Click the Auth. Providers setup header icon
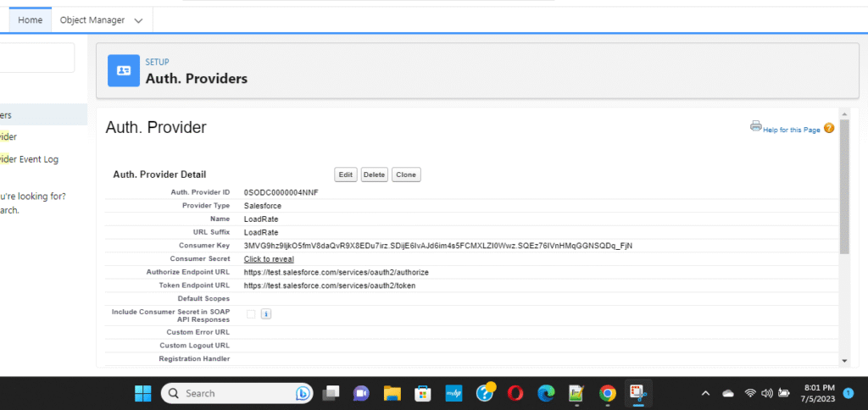868x410 pixels. pyautogui.click(x=124, y=71)
